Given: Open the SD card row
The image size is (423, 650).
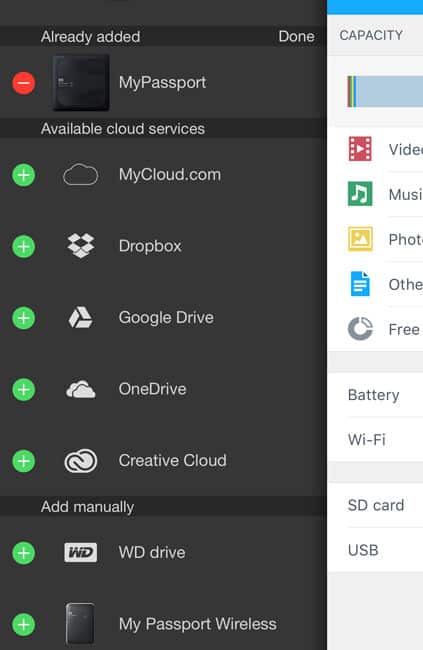Looking at the screenshot, I should (x=375, y=505).
